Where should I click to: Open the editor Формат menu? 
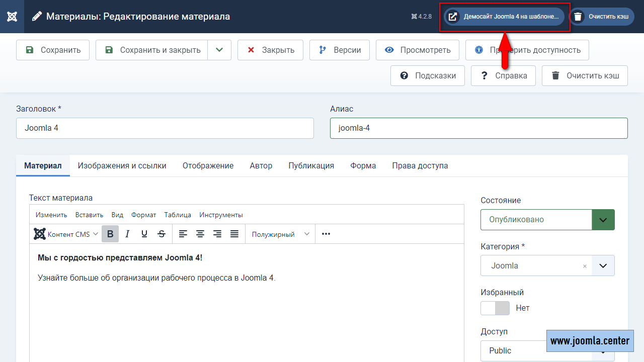[144, 215]
